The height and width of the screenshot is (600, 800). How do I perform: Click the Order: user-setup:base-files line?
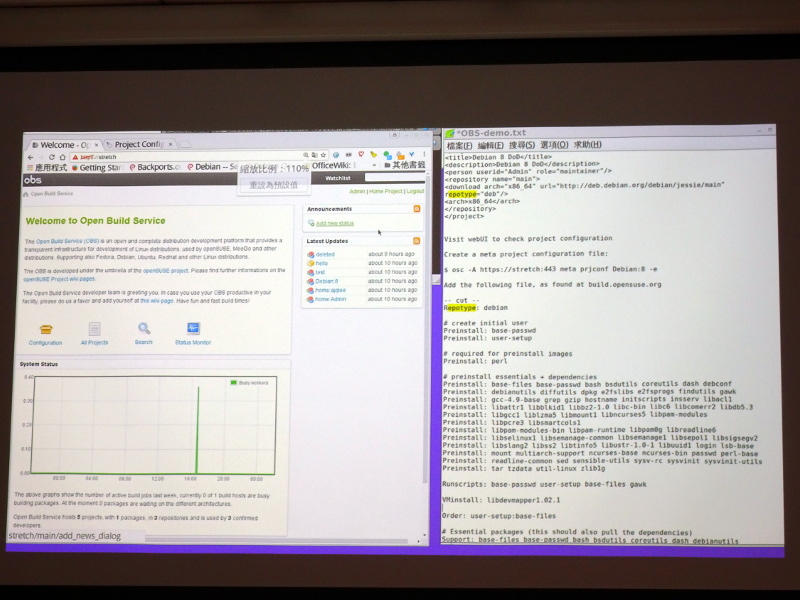(x=498, y=516)
